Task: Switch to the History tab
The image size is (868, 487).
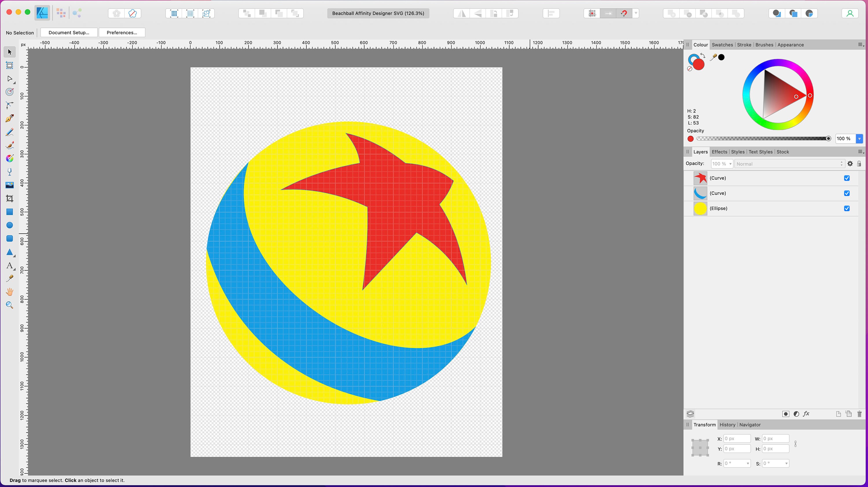Action: pyautogui.click(x=727, y=425)
